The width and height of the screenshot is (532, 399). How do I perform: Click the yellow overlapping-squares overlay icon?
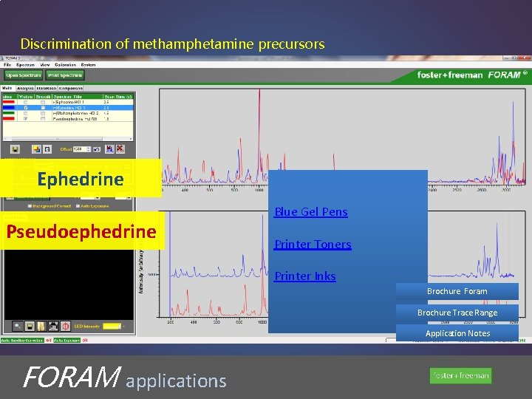pos(36,149)
